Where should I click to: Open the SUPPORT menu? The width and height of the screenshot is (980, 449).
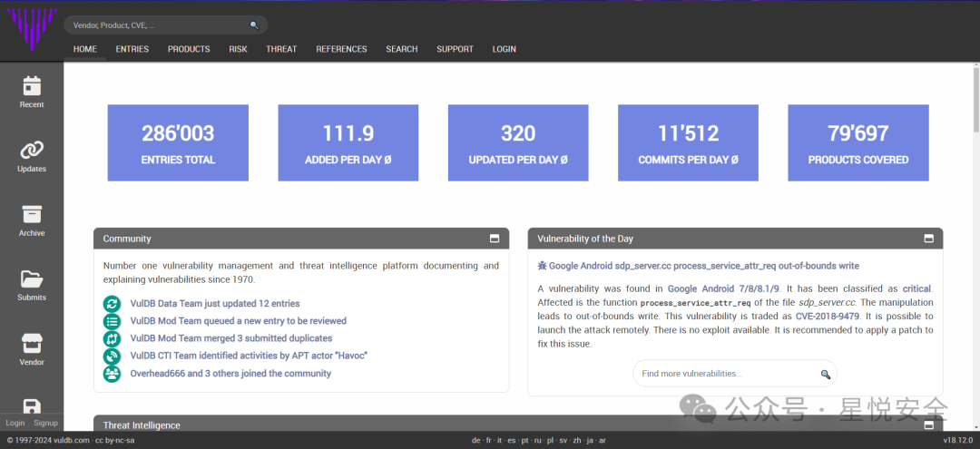(455, 49)
